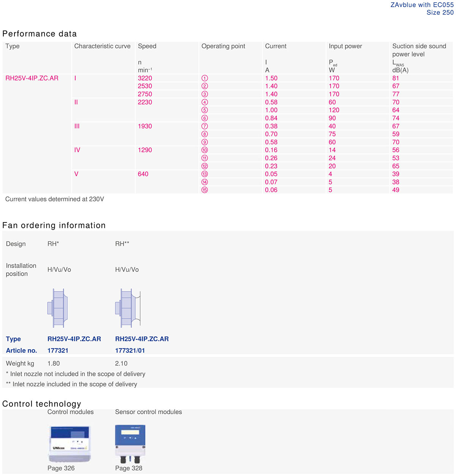Select the circled operating point 10 marker

pyautogui.click(x=205, y=150)
